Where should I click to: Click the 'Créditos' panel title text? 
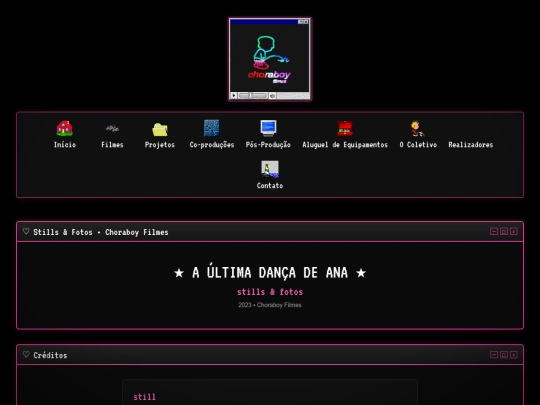(50, 355)
